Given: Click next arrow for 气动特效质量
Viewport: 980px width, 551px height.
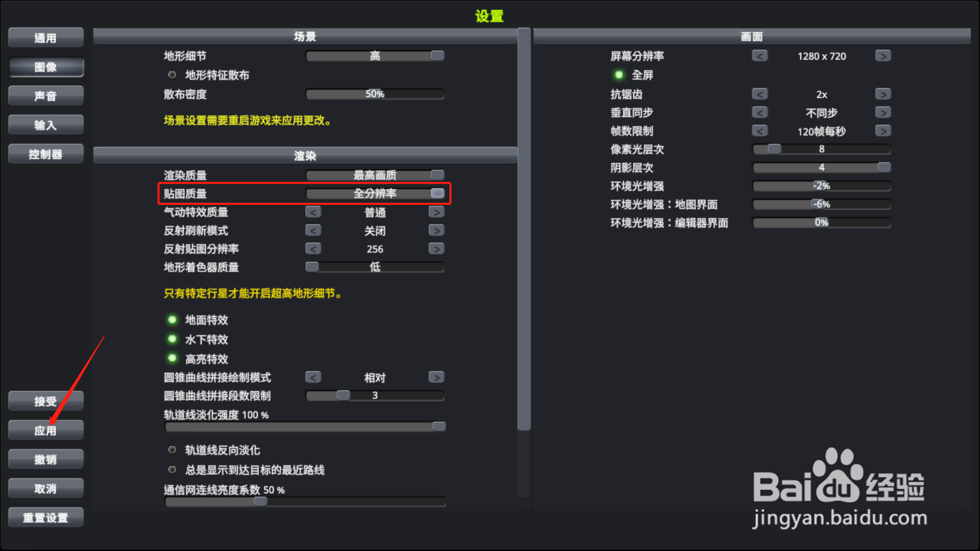Looking at the screenshot, I should pos(436,212).
